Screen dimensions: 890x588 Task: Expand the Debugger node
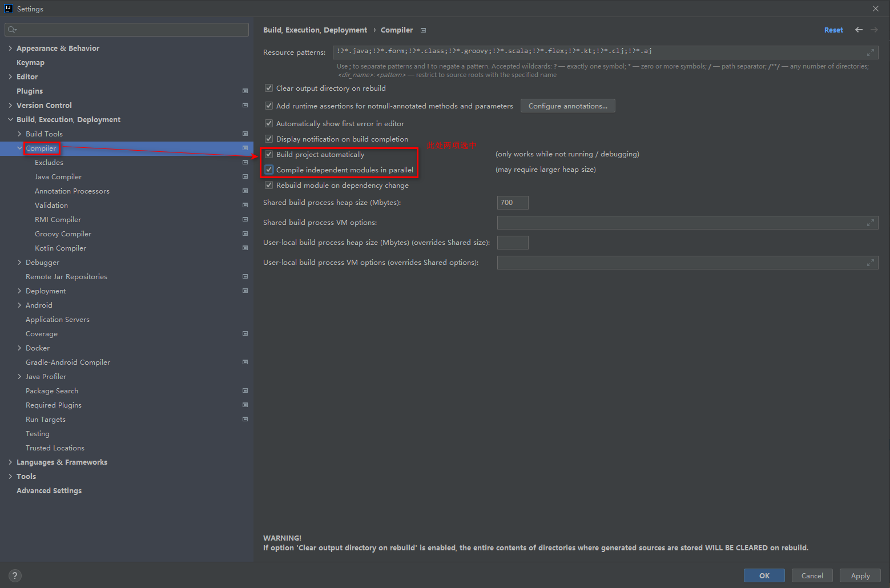[x=19, y=262]
